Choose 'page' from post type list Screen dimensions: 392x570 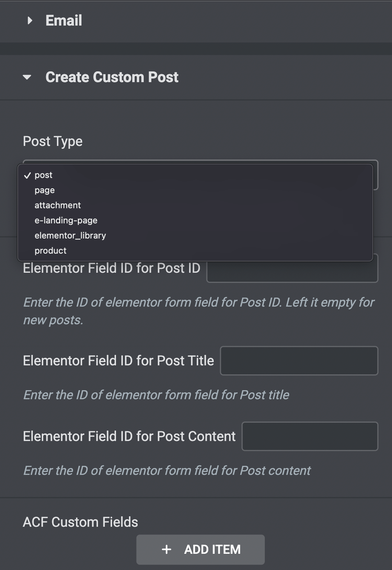(45, 190)
